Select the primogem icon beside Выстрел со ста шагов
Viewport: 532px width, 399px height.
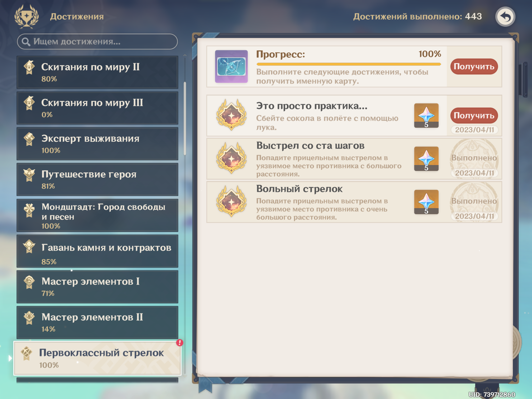coord(426,159)
